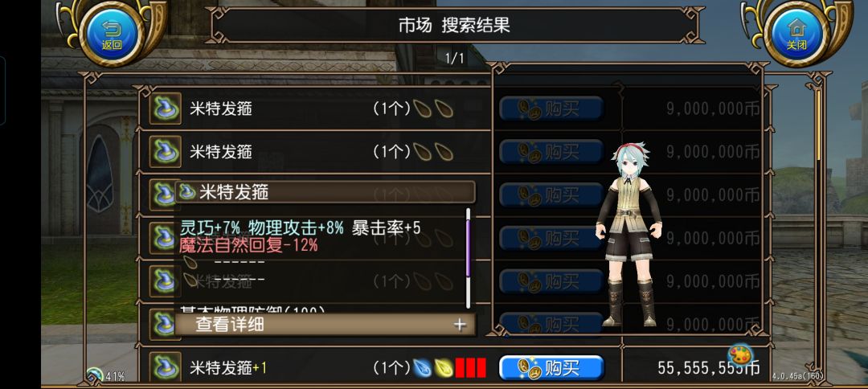
Task: Tap the 41% status indicator
Action: [x=106, y=376]
